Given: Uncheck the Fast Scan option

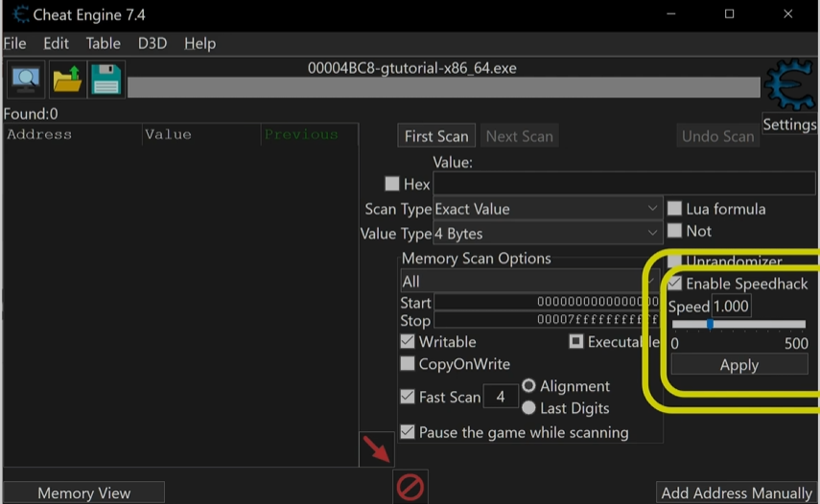Looking at the screenshot, I should pyautogui.click(x=408, y=396).
